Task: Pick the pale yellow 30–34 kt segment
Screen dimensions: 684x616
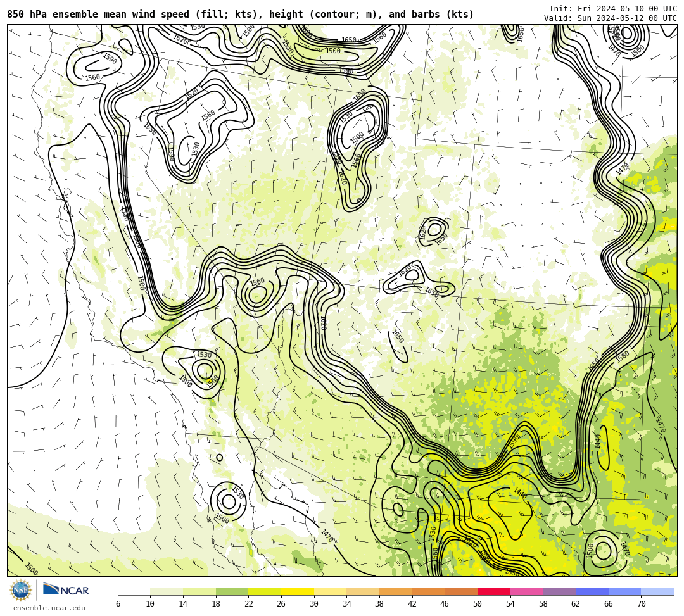Action: coord(330,591)
